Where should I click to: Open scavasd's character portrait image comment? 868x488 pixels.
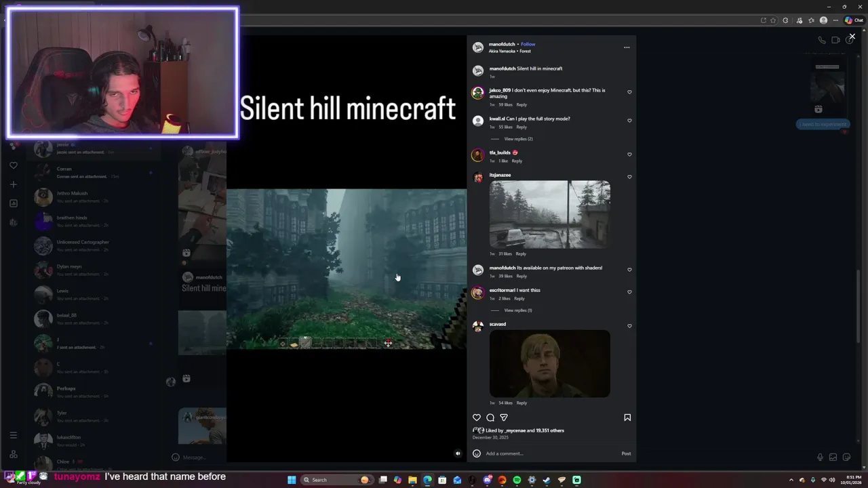click(550, 364)
